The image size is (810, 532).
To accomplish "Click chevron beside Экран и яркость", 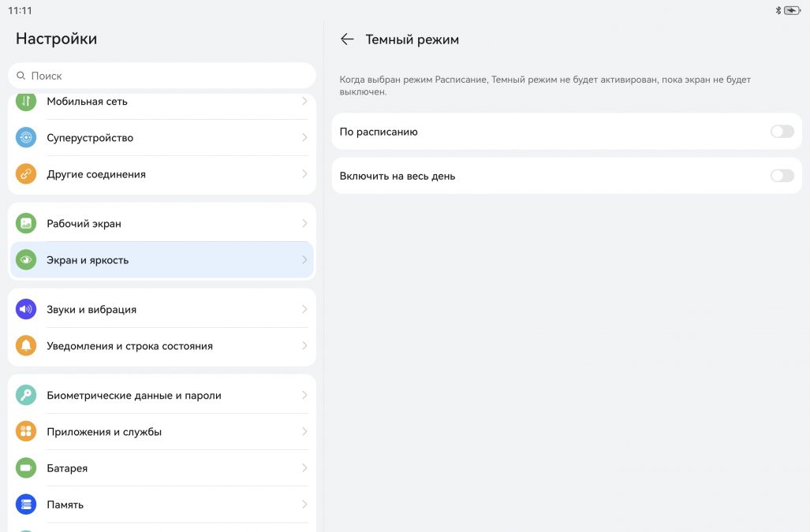I will click(304, 260).
